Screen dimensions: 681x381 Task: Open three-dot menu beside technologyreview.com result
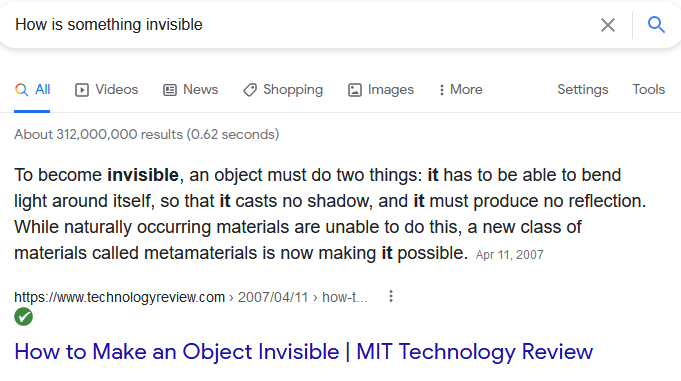coord(391,296)
